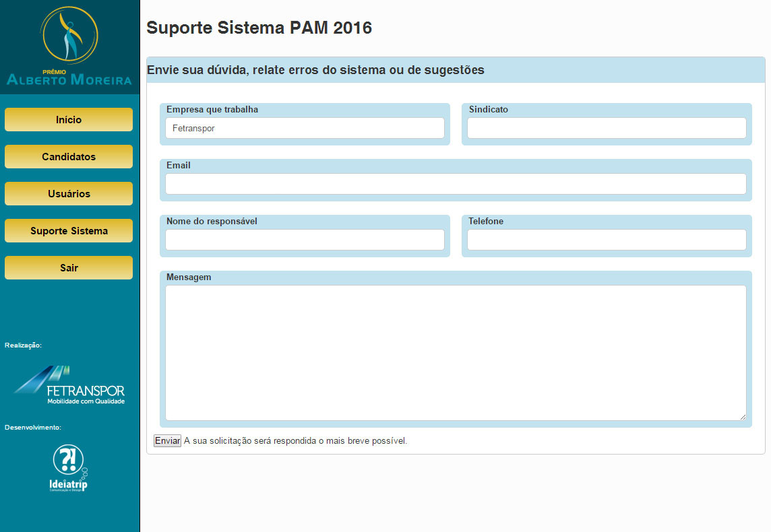Image resolution: width=771 pixels, height=532 pixels.
Task: Click the 'Desenvolvimento:' caption in the sidebar
Action: click(33, 428)
